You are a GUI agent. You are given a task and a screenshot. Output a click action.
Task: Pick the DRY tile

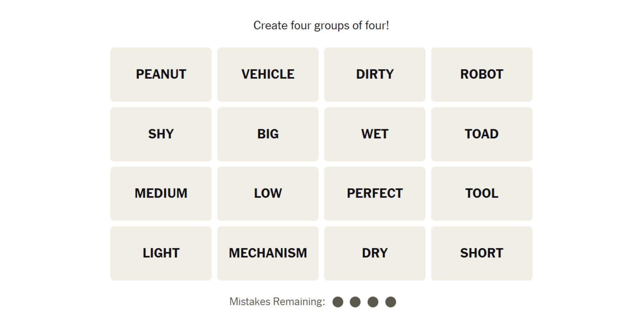[x=375, y=253]
